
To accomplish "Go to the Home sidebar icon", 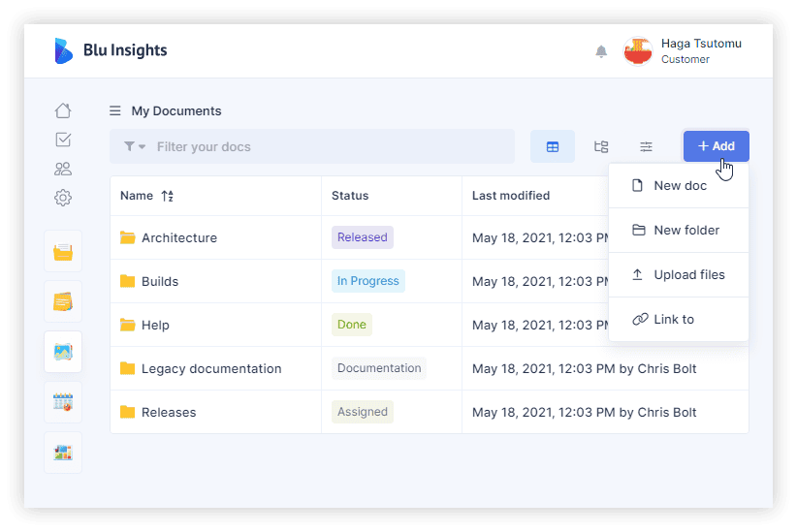I will 63,110.
